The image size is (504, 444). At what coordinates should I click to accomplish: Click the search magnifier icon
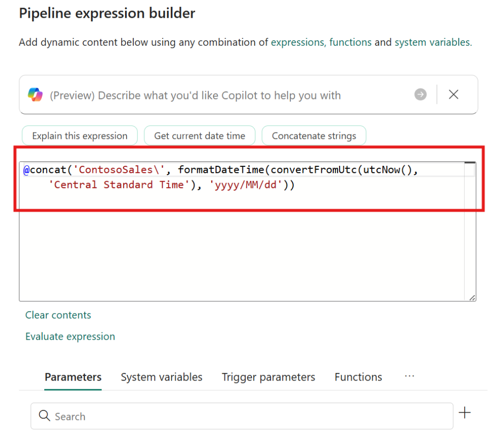pos(44,416)
